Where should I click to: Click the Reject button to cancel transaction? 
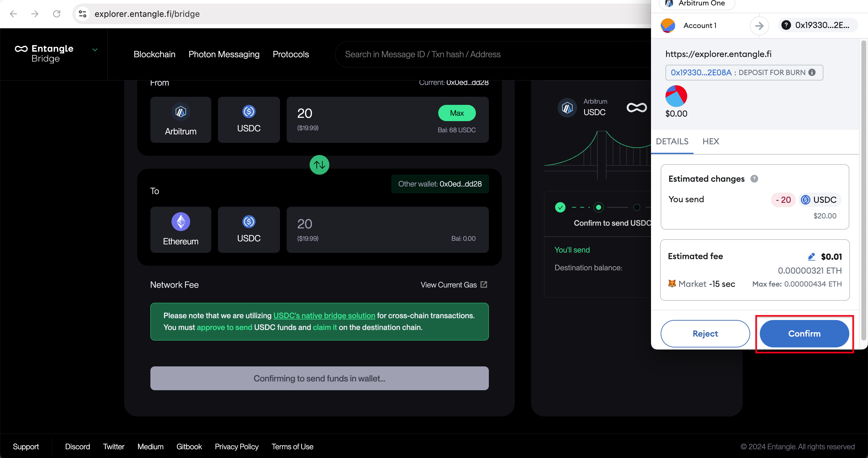(x=706, y=333)
